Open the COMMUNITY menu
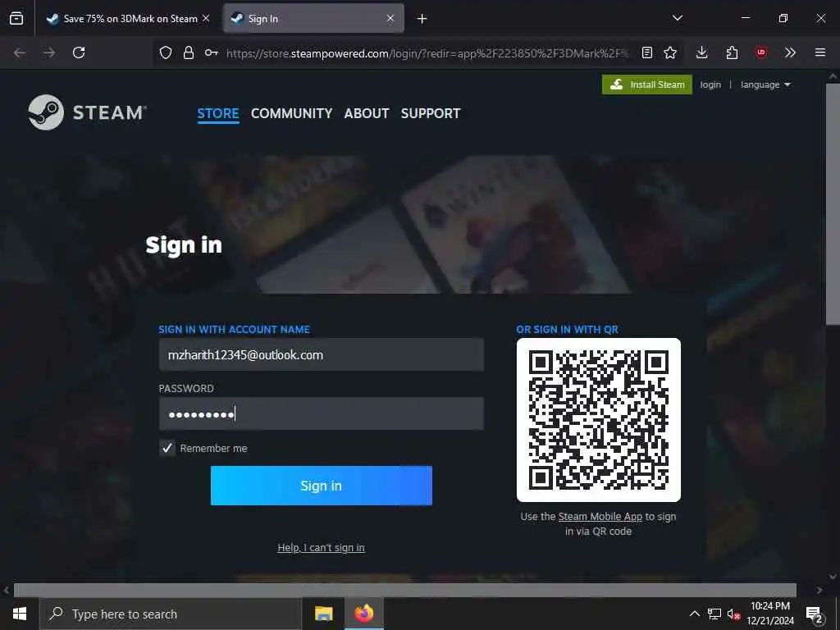 291,113
